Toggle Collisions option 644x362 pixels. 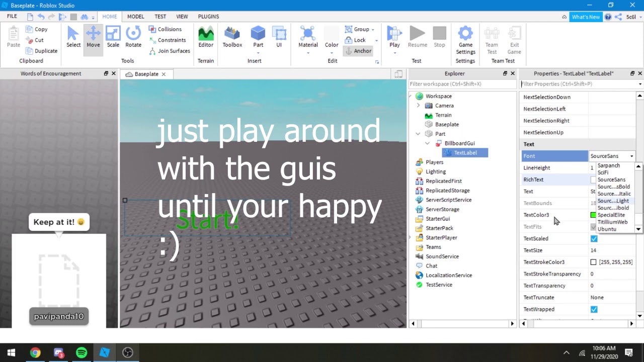point(165,29)
